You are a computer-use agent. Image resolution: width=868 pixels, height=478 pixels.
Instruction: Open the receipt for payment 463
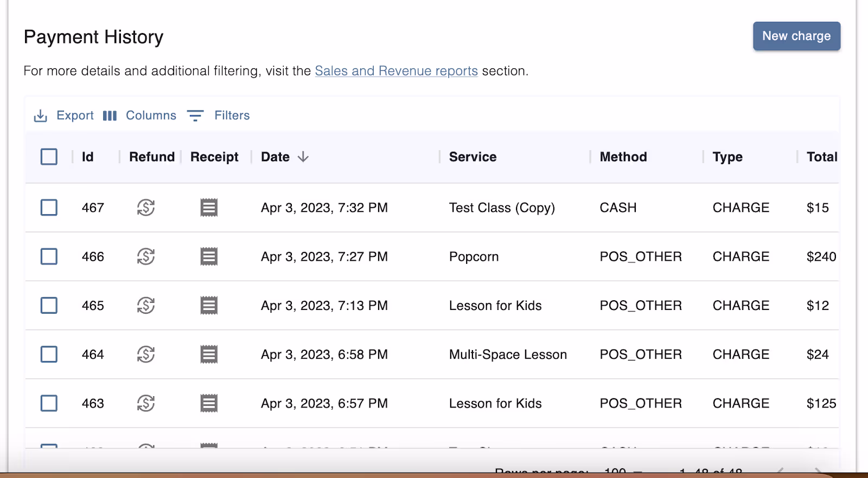coord(209,403)
